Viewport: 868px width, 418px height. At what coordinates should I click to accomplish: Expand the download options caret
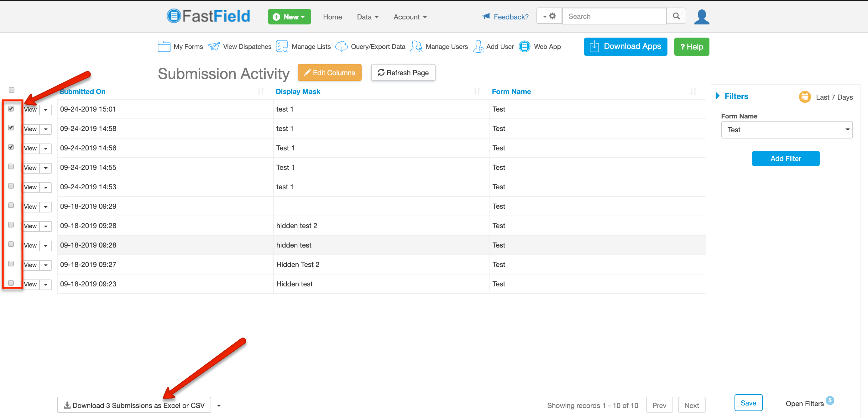point(219,405)
